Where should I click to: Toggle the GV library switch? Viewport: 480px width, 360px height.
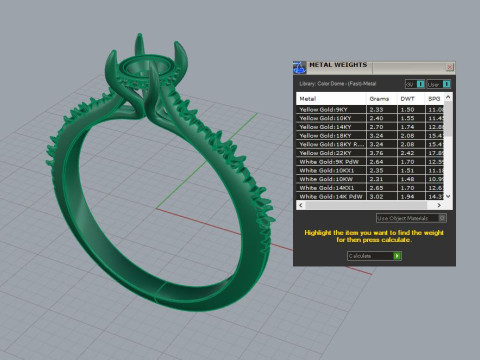pos(415,84)
